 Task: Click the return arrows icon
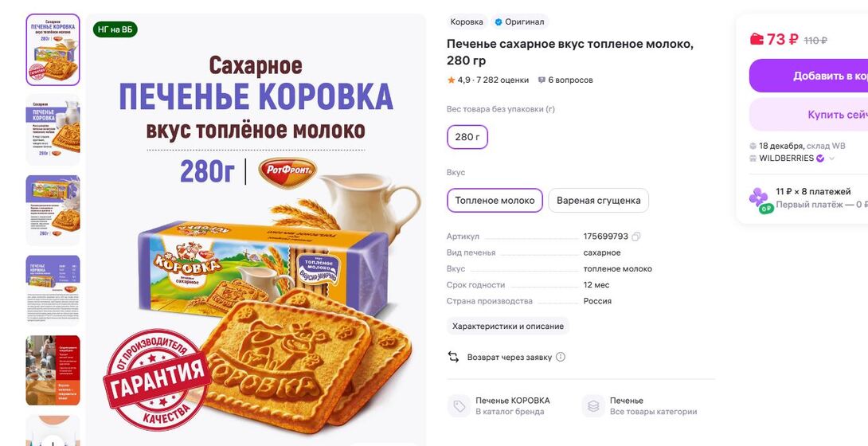point(454,357)
